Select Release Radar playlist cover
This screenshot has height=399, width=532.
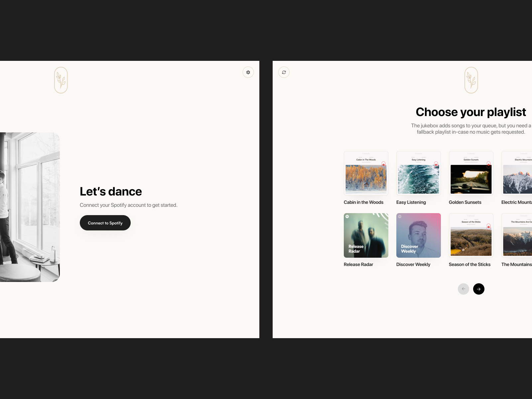366,235
